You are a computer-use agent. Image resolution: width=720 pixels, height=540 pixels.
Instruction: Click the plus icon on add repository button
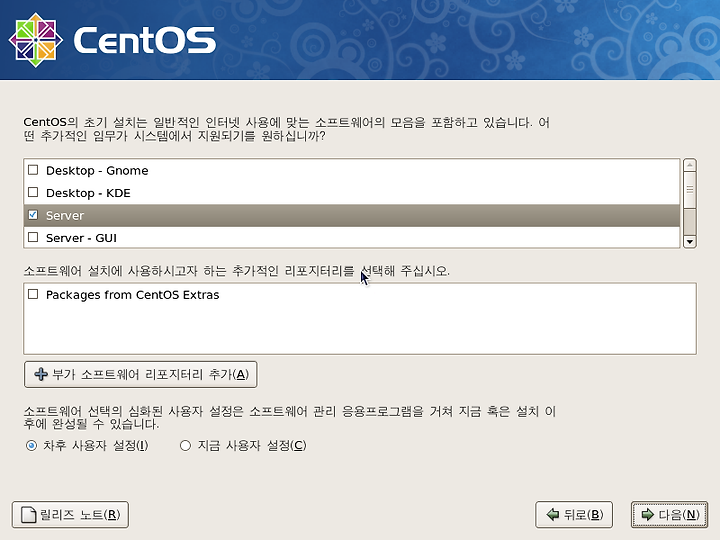tap(41, 374)
